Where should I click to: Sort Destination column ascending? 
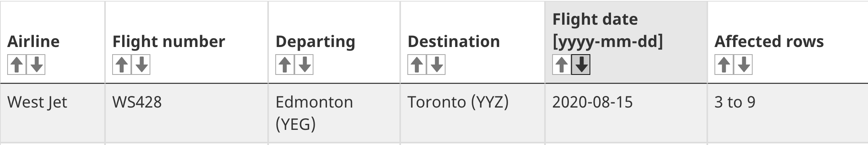[x=417, y=65]
